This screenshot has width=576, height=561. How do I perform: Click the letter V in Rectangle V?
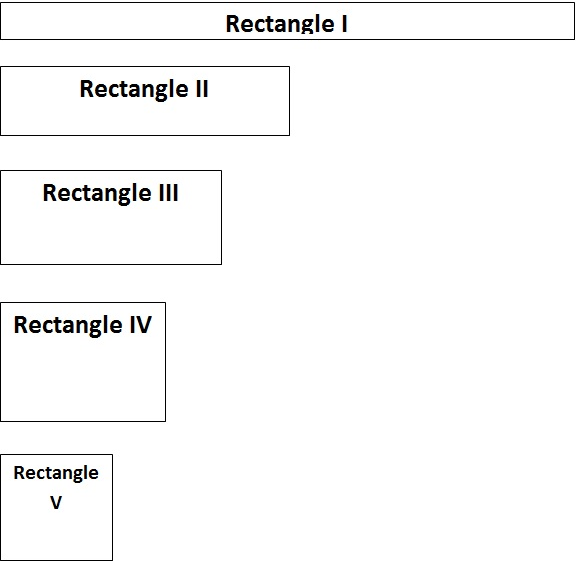[56, 502]
